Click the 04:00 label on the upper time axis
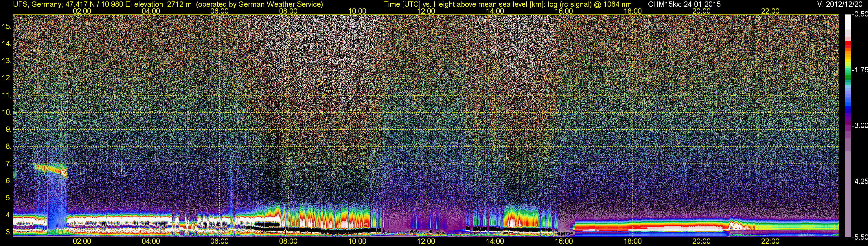The height and width of the screenshot is (246, 868). point(151,11)
